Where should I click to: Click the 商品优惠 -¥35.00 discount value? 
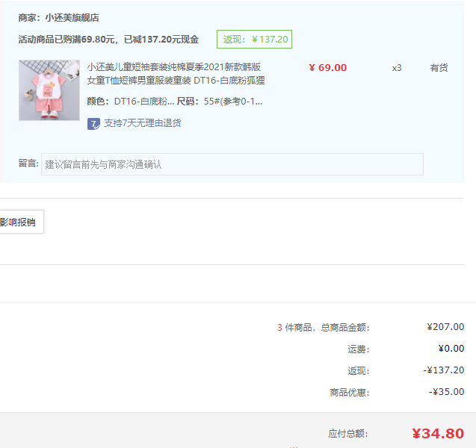(x=446, y=392)
